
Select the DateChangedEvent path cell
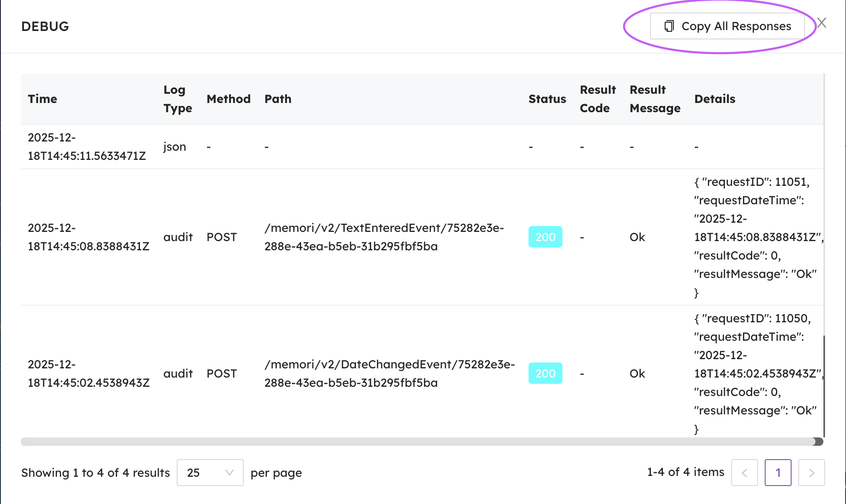pyautogui.click(x=389, y=373)
